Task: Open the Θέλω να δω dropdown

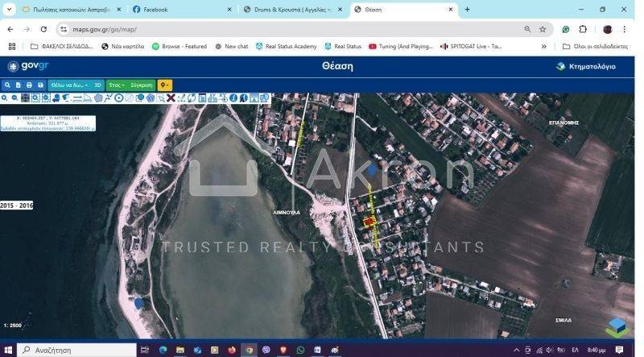Action: pyautogui.click(x=69, y=85)
